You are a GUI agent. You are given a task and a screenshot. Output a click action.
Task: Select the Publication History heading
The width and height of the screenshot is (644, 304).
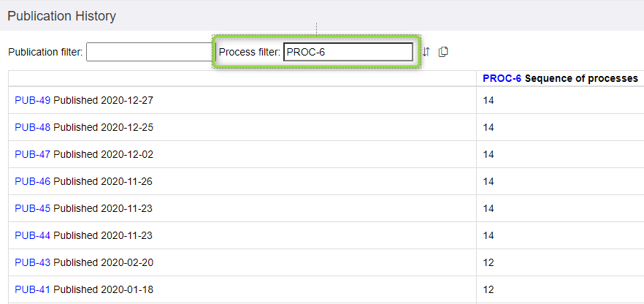coord(61,16)
